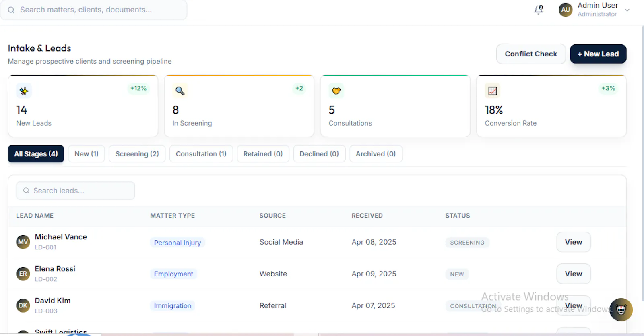View Michael Vance's lead details
This screenshot has height=336, width=644.
click(x=574, y=242)
